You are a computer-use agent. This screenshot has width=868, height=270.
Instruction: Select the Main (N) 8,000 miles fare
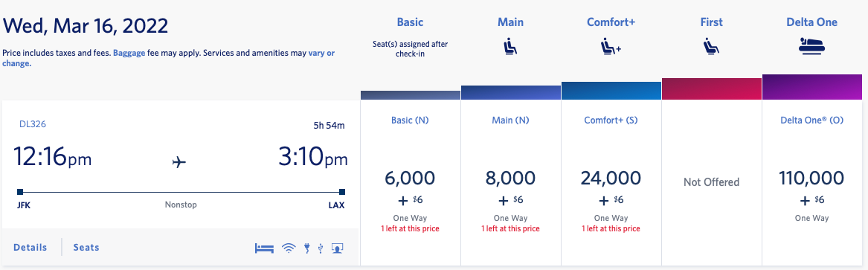(x=510, y=183)
